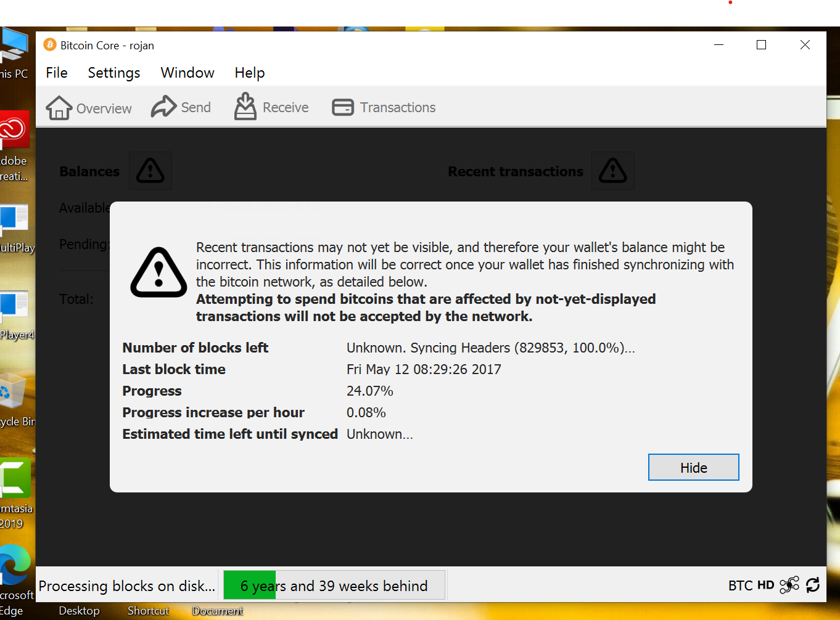Open the Window menu
This screenshot has height=620, width=840.
click(x=187, y=73)
